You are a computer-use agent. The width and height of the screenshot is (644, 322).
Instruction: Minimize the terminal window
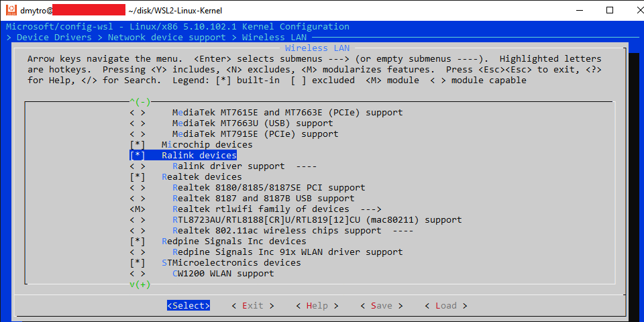tap(579, 11)
